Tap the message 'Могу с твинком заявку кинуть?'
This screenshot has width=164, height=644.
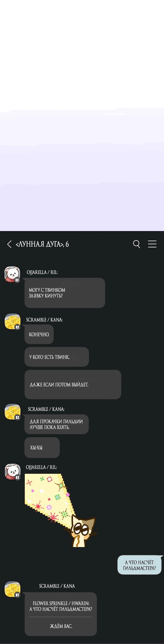pyautogui.click(x=65, y=293)
